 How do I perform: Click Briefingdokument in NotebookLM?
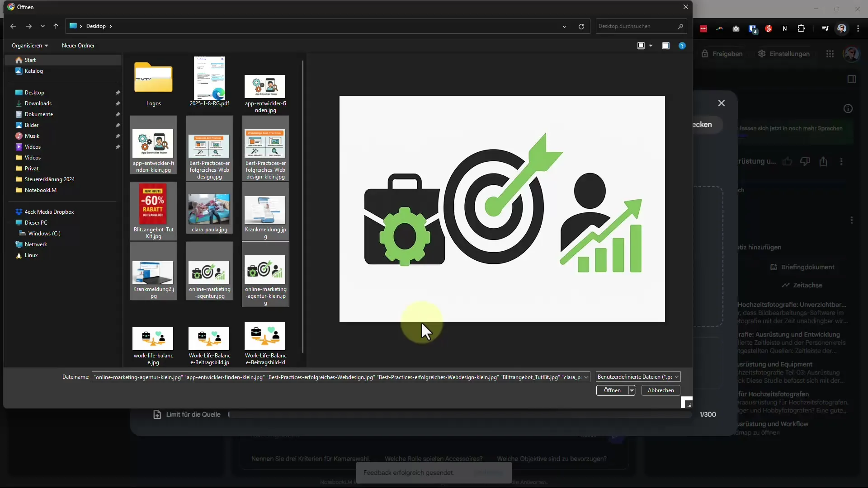click(x=802, y=267)
